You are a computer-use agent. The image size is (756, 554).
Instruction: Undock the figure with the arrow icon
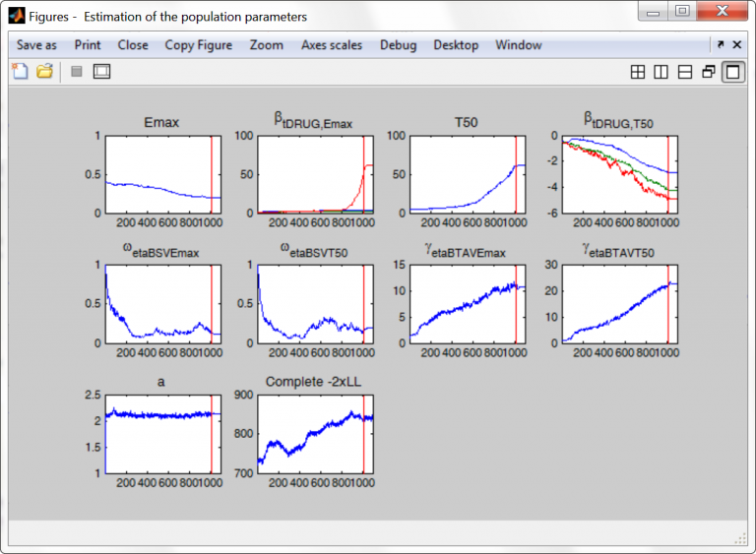tap(720, 45)
